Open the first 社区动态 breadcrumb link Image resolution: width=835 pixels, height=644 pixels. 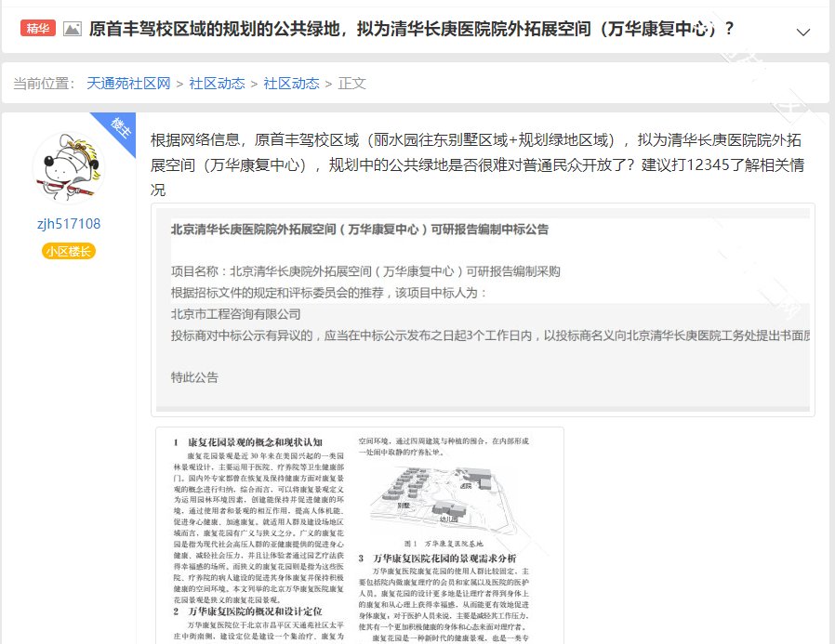(217, 84)
